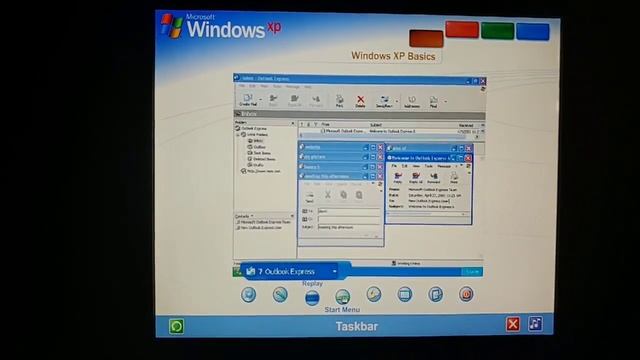This screenshot has height=360, width=640.
Task: Click Reply in the Welcome message window
Action: pyautogui.click(x=398, y=178)
